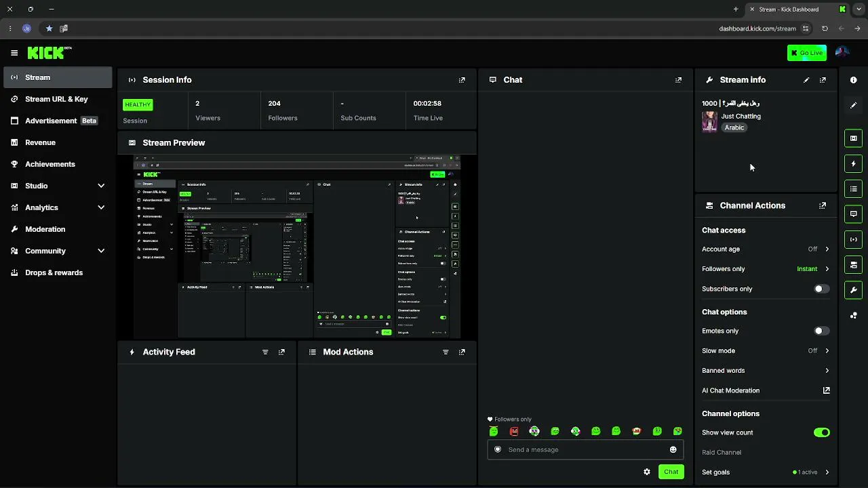
Task: Select Stream in the sidebar
Action: [x=58, y=77]
